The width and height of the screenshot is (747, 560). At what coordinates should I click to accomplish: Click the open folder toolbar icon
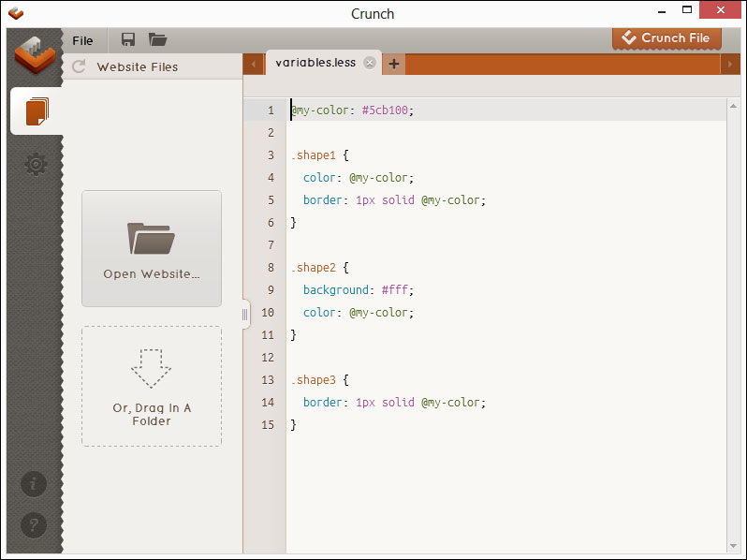click(157, 40)
